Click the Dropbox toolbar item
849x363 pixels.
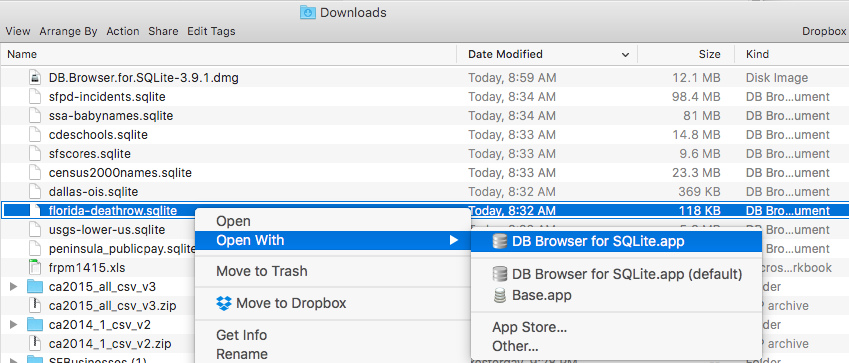pyautogui.click(x=824, y=31)
